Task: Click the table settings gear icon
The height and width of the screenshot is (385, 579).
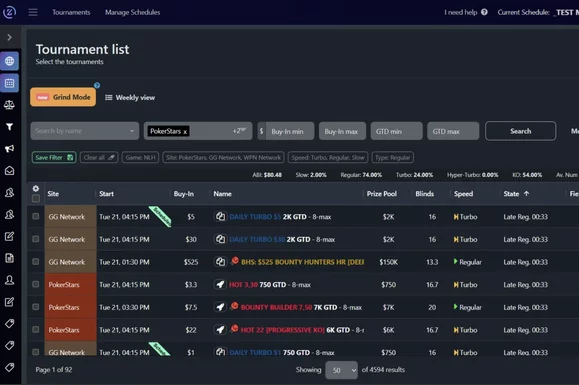Action: (35, 189)
